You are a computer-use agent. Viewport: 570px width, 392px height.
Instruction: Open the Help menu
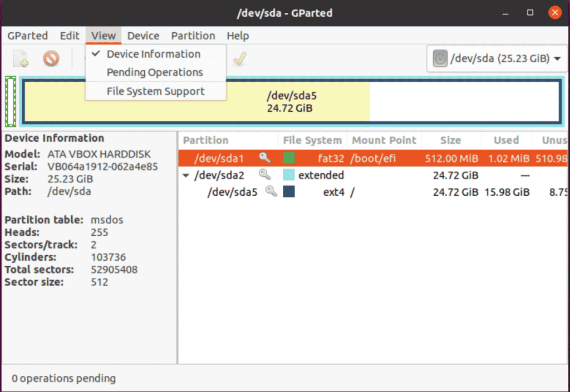(x=238, y=36)
